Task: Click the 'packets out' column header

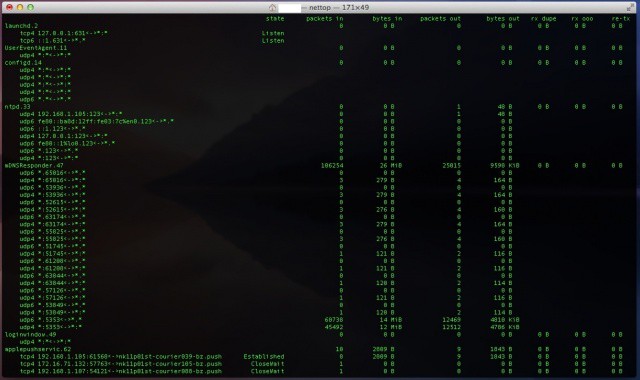Action: point(440,18)
